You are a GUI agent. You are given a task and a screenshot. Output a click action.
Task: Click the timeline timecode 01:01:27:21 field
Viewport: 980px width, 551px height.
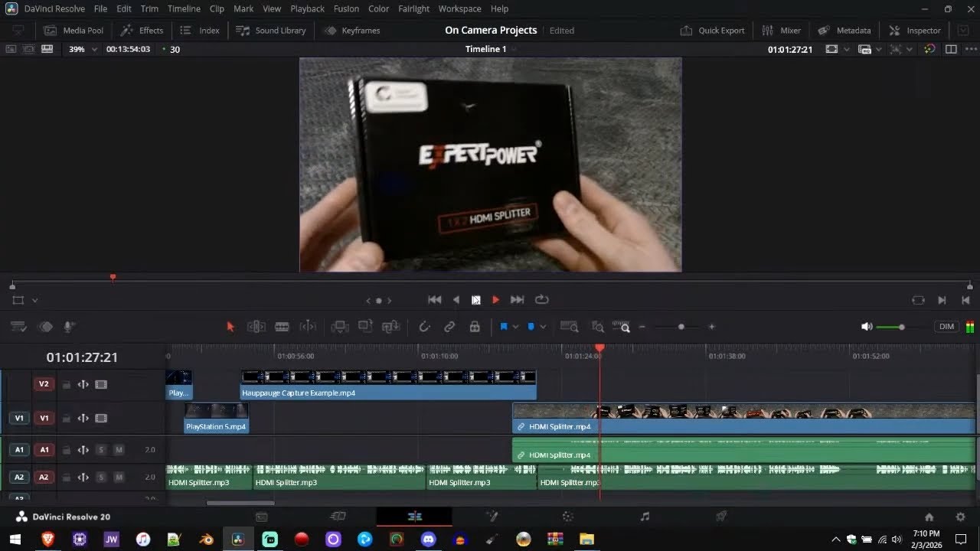(82, 357)
